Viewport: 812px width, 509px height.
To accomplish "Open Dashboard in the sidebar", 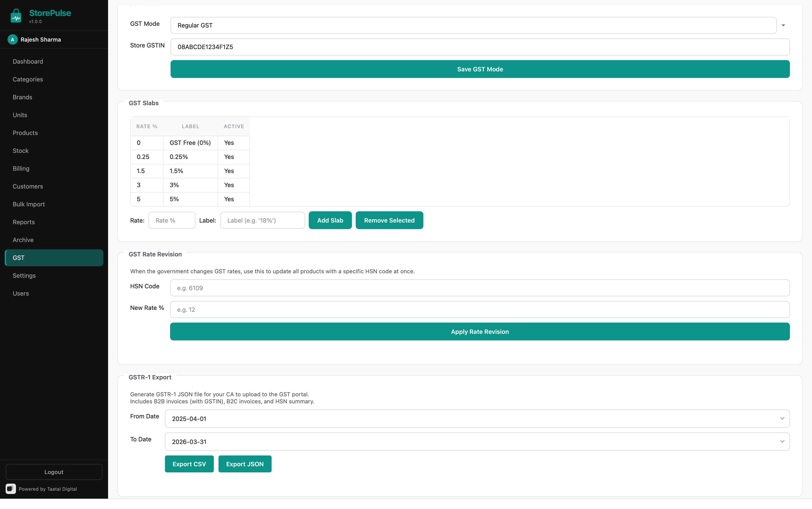I will (54, 61).
